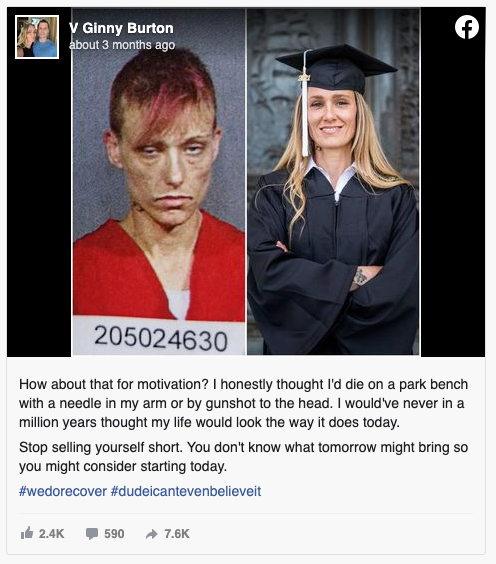Open the V Ginny Burton profile link
Viewport: 496px width, 564px height.
click(121, 28)
